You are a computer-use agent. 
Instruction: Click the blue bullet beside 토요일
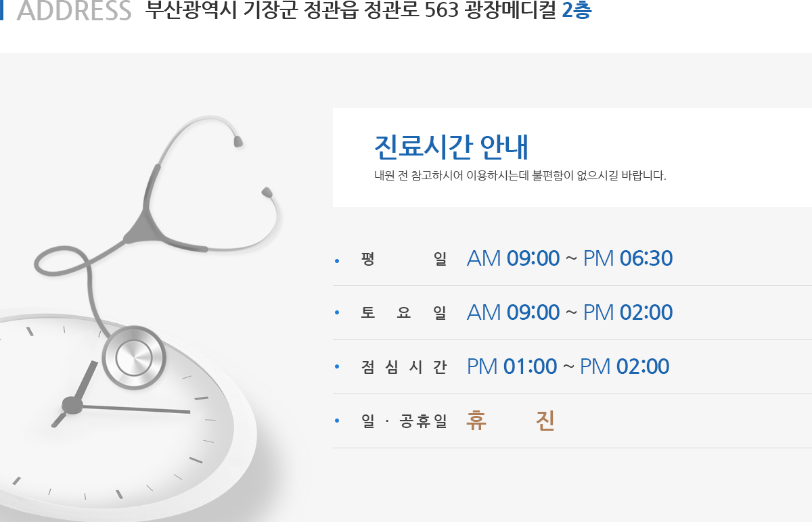pos(336,314)
